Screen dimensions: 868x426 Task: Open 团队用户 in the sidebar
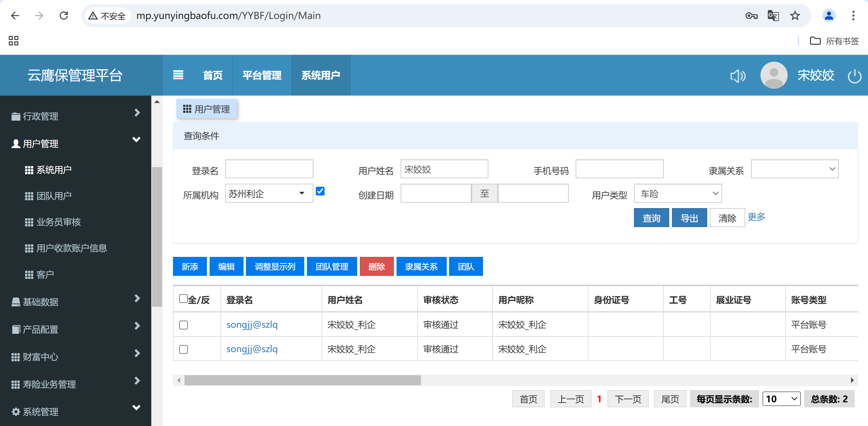(54, 196)
